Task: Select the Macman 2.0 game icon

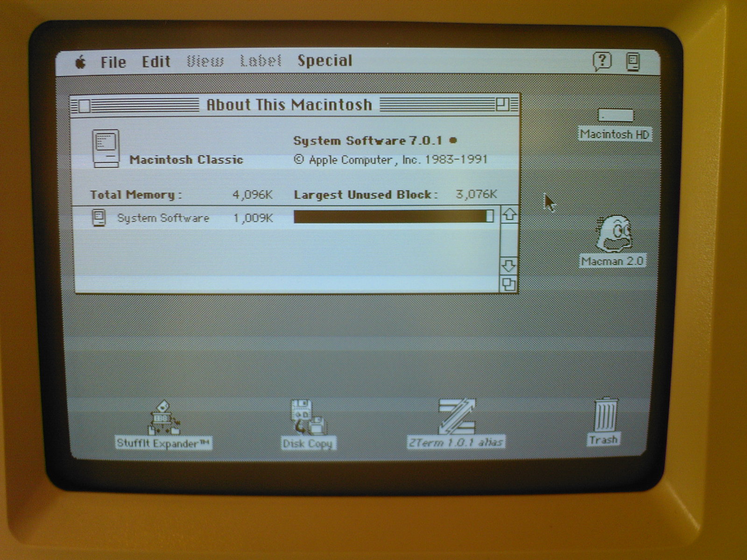Action: pyautogui.click(x=614, y=233)
